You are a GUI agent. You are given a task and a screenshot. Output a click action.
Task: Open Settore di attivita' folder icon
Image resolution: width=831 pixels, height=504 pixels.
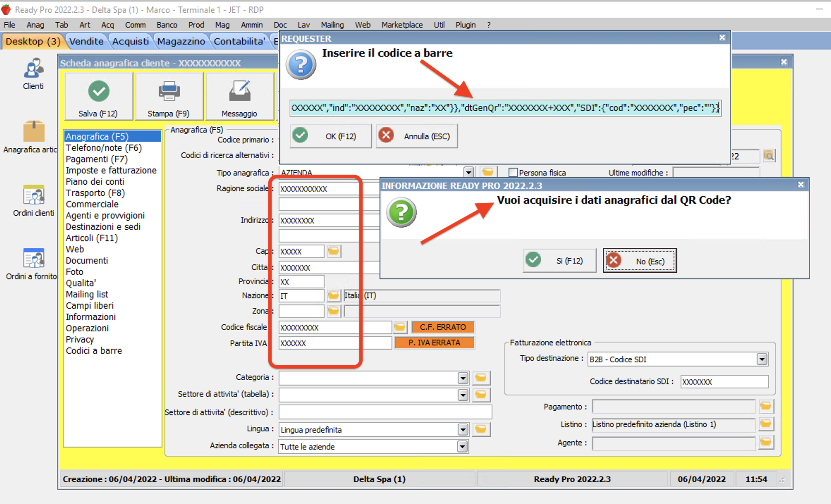pos(481,394)
